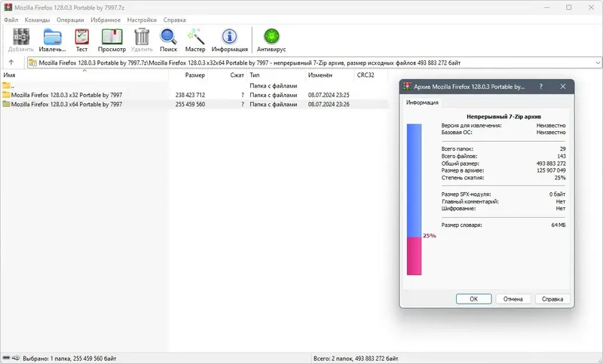Screen dimensions: 603x364
Task: Click size value 255 459 560
Action: click(190, 104)
